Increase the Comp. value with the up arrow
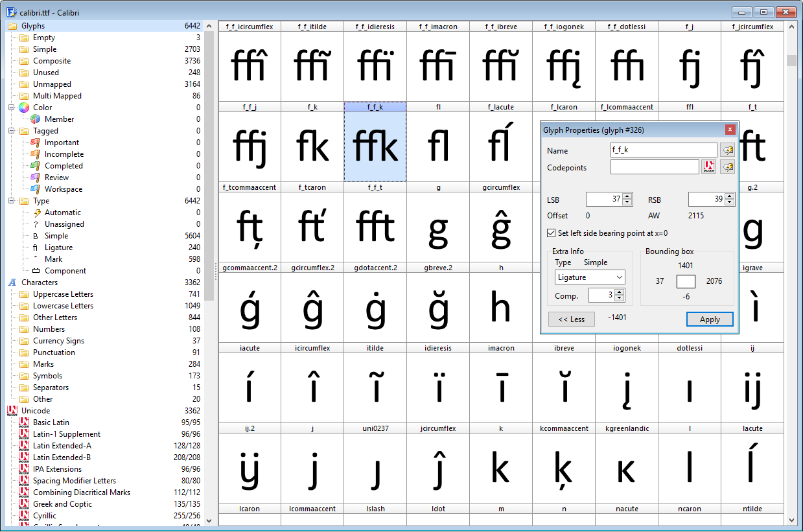The width and height of the screenshot is (803, 532). click(x=620, y=292)
